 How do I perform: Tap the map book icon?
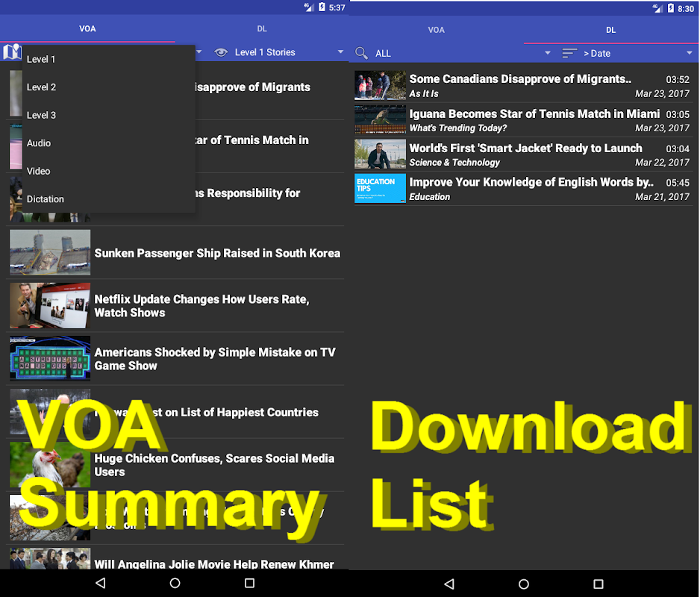click(x=12, y=51)
